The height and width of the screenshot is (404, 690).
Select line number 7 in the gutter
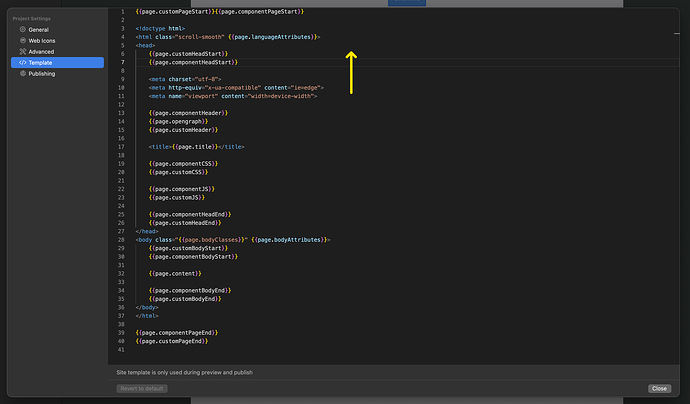pos(122,62)
